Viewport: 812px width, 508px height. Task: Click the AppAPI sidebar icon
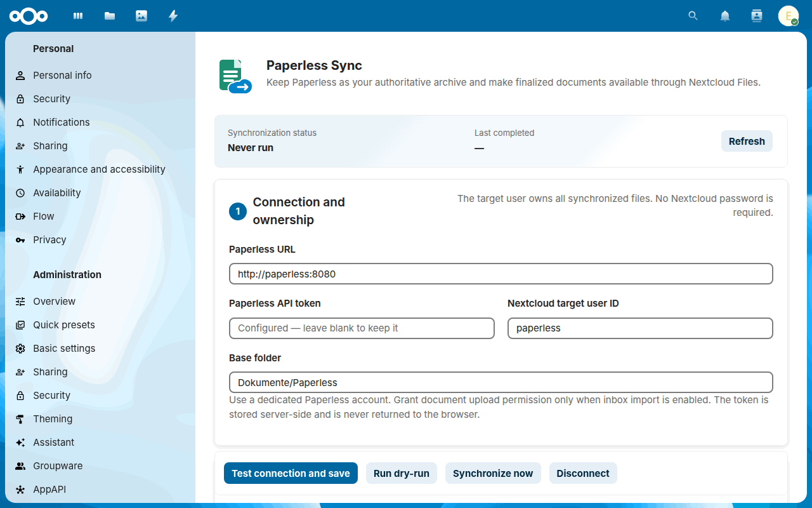pyautogui.click(x=20, y=490)
